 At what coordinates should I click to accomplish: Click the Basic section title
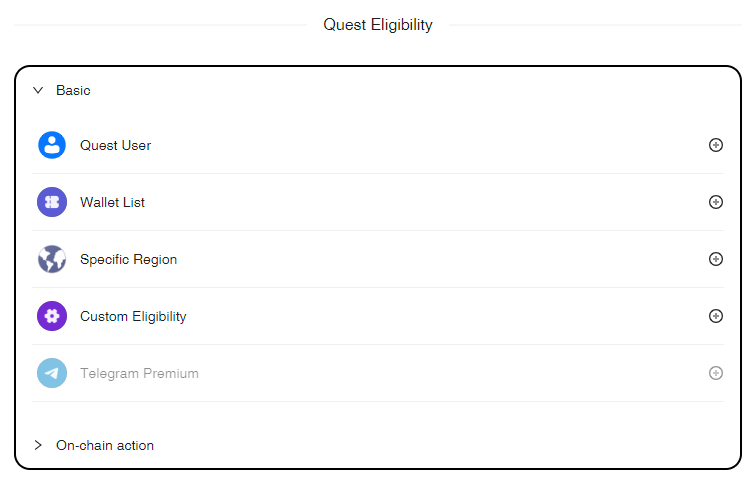(x=73, y=90)
